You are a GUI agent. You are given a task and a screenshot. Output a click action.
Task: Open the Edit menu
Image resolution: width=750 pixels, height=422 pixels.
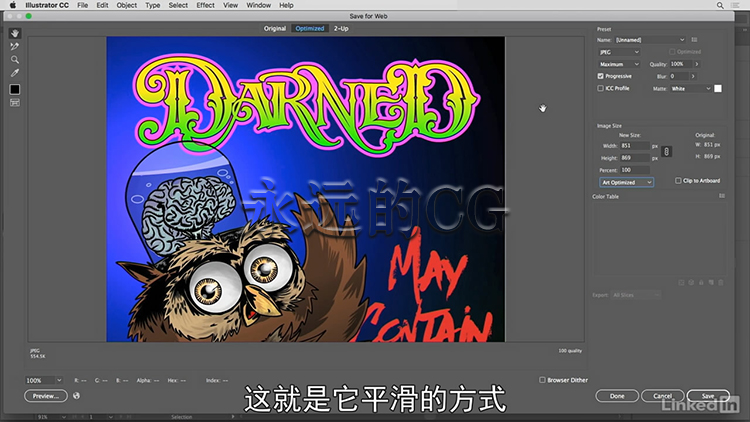coord(102,5)
